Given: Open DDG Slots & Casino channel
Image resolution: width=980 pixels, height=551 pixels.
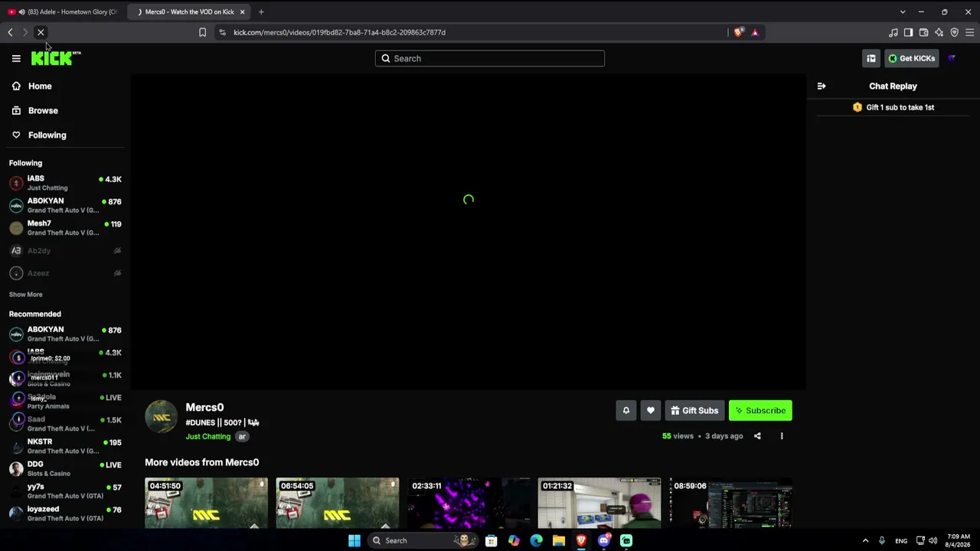Looking at the screenshot, I should point(65,468).
